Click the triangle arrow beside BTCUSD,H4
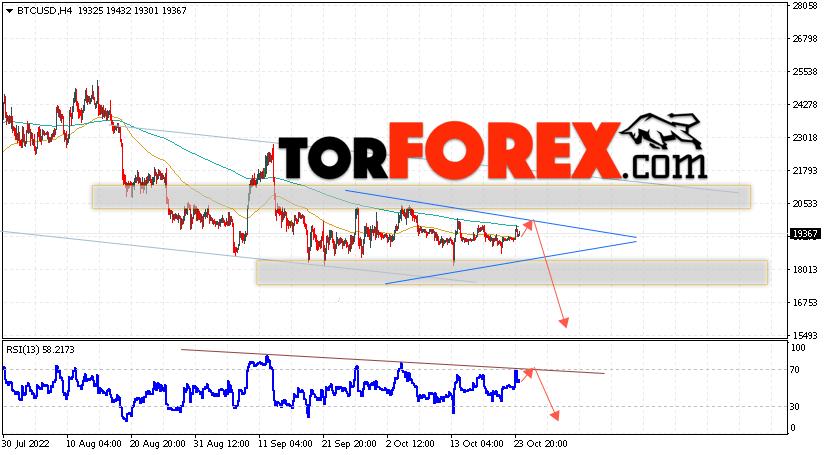Image resolution: width=828 pixels, height=455 pixels. pos(10,11)
